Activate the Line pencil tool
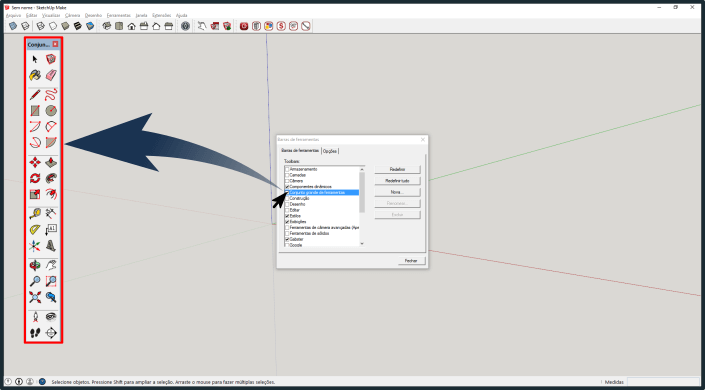This screenshot has height=390, width=705. [35, 95]
